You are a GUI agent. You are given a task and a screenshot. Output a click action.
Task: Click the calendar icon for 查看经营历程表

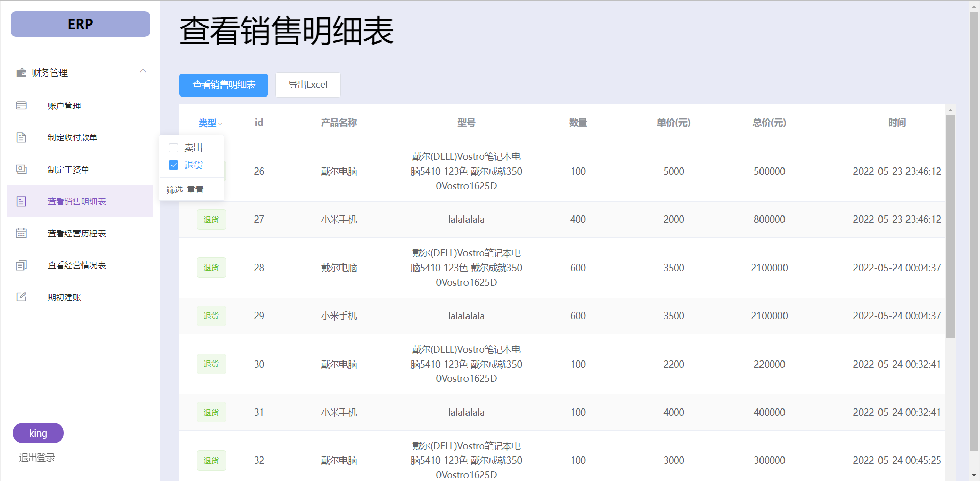click(x=21, y=233)
